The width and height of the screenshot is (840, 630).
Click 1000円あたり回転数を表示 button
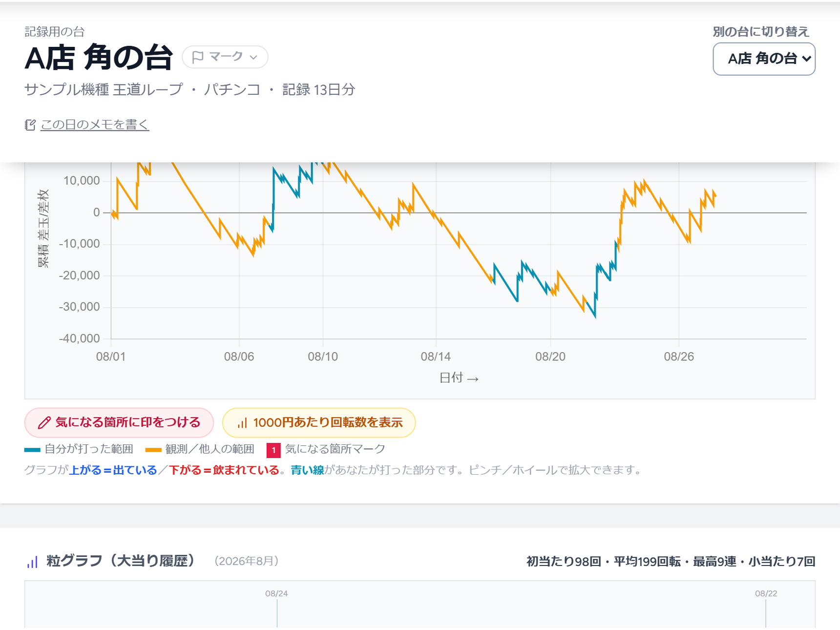pos(319,422)
